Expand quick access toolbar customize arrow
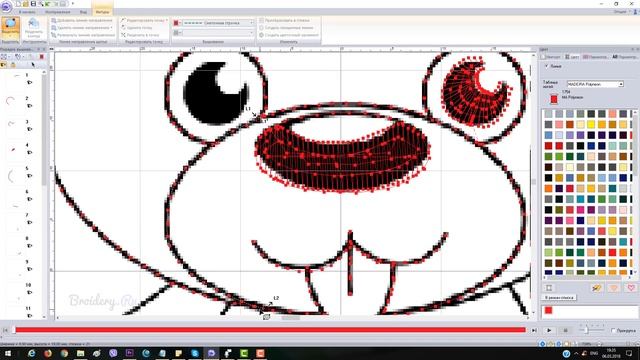Screen dimensions: 640x360 pos(73,4)
